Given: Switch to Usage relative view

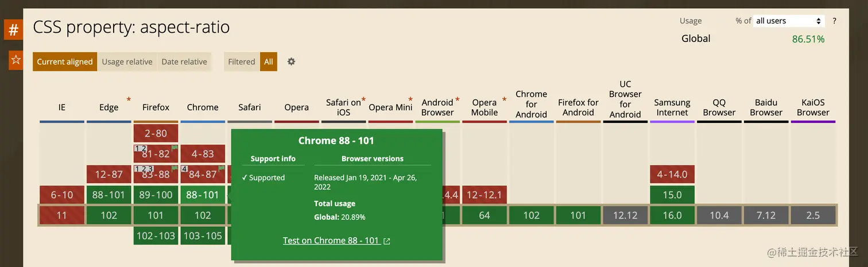Looking at the screenshot, I should (127, 61).
